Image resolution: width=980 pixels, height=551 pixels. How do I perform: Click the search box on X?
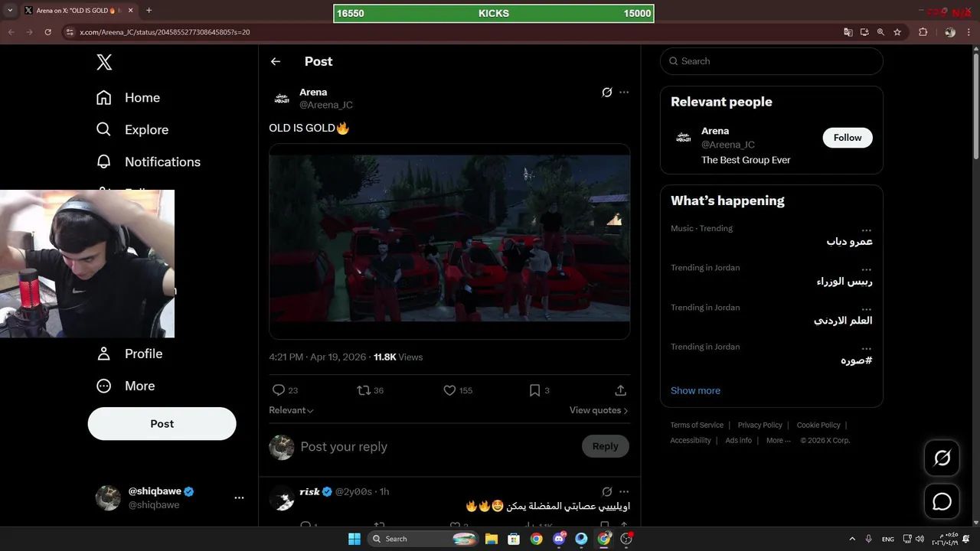tap(772, 61)
